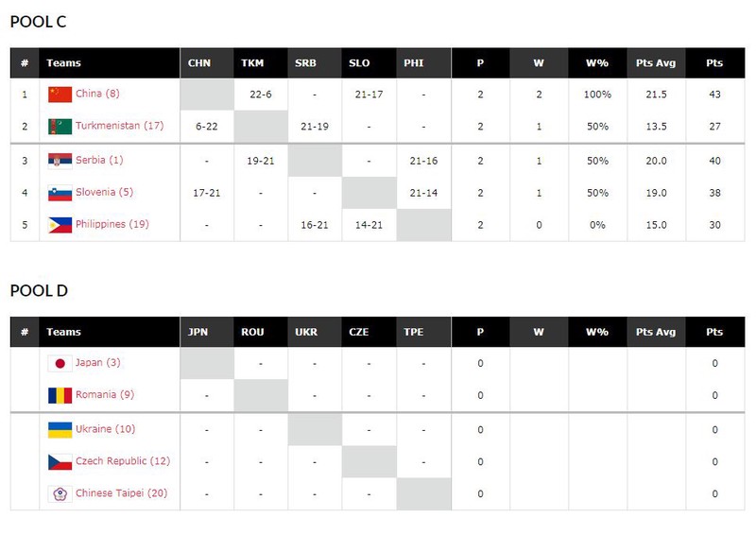Viewport: 756px width, 552px height.
Task: Open the Czech Republic (12) team link
Action: [123, 461]
